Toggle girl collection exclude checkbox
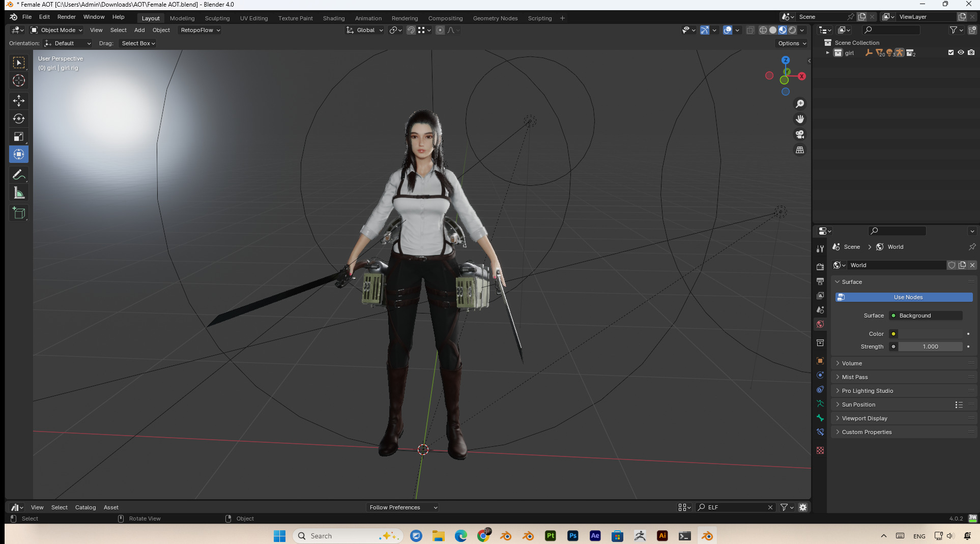Image resolution: width=980 pixels, height=544 pixels. tap(951, 52)
